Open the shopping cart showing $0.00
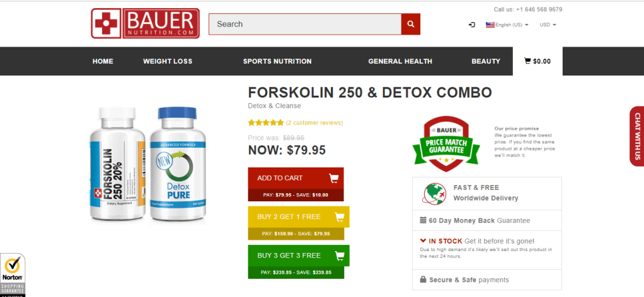Image resolution: width=644 pixels, height=297 pixels. click(x=538, y=61)
